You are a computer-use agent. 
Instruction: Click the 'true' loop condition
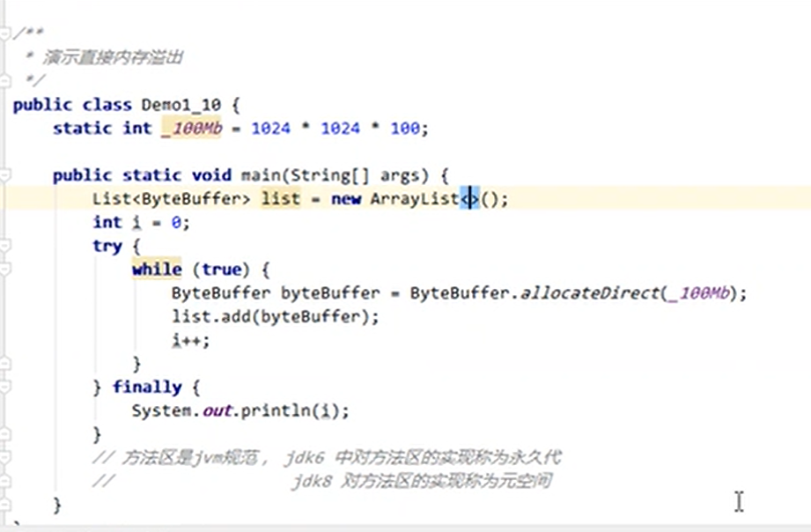[221, 270]
